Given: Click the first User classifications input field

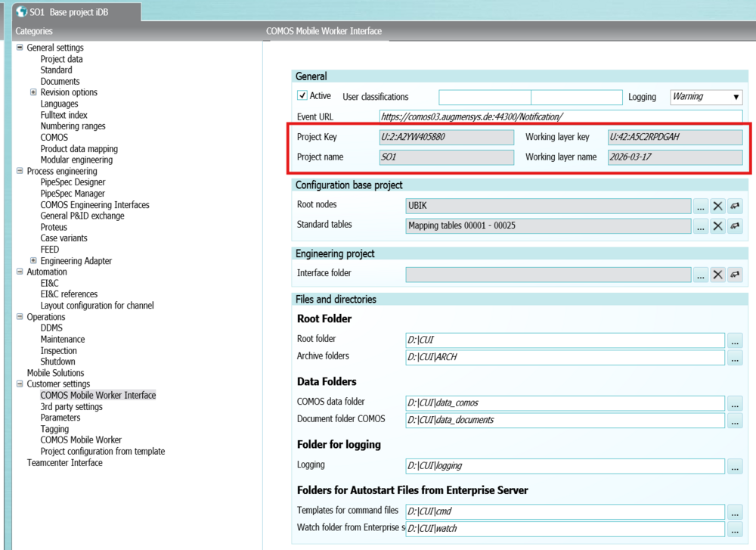Looking at the screenshot, I should (x=485, y=97).
